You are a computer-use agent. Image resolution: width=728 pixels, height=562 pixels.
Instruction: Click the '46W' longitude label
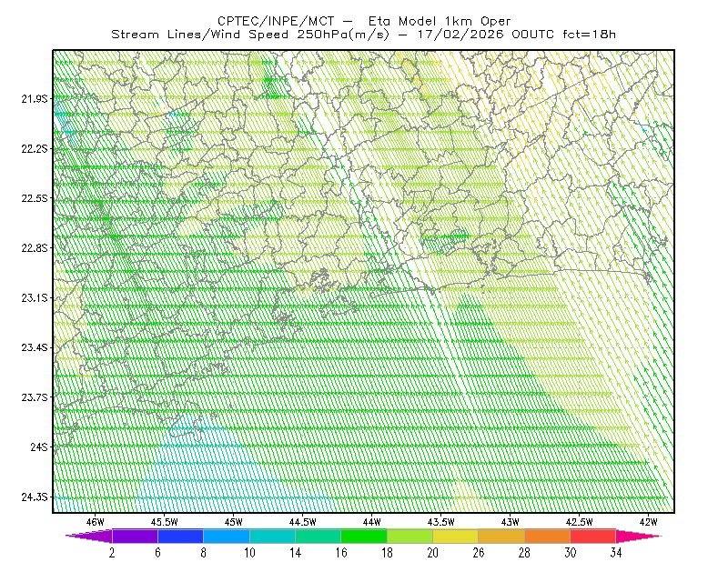[x=96, y=522]
